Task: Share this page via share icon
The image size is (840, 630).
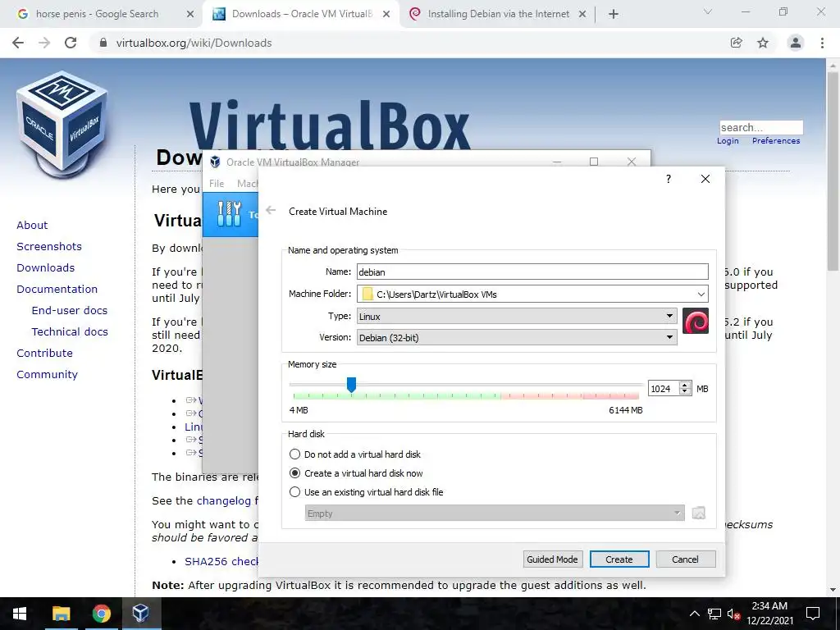Action: coord(737,43)
